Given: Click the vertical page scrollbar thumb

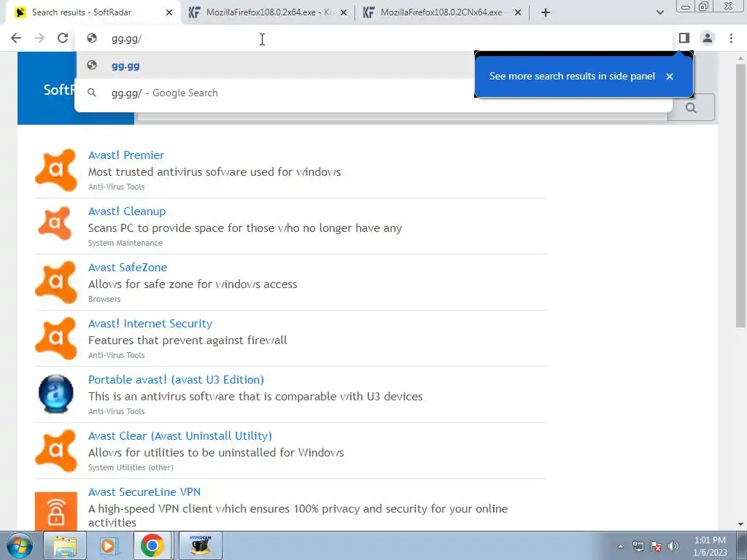Looking at the screenshot, I should (x=740, y=195).
